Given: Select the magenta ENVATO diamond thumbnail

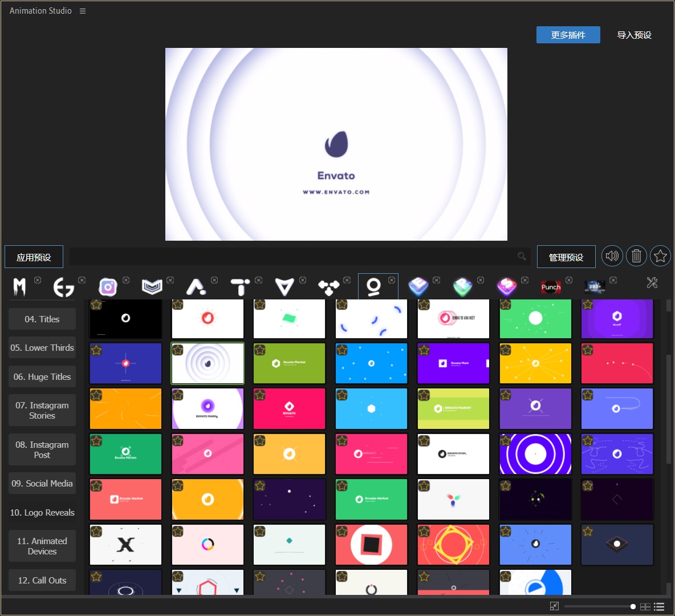Looking at the screenshot, I should [289, 408].
